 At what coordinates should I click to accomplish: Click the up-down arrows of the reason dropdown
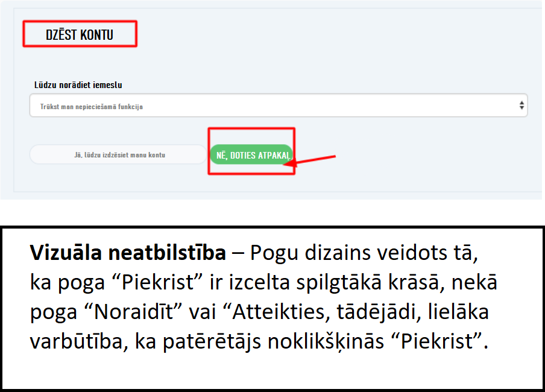click(x=521, y=106)
